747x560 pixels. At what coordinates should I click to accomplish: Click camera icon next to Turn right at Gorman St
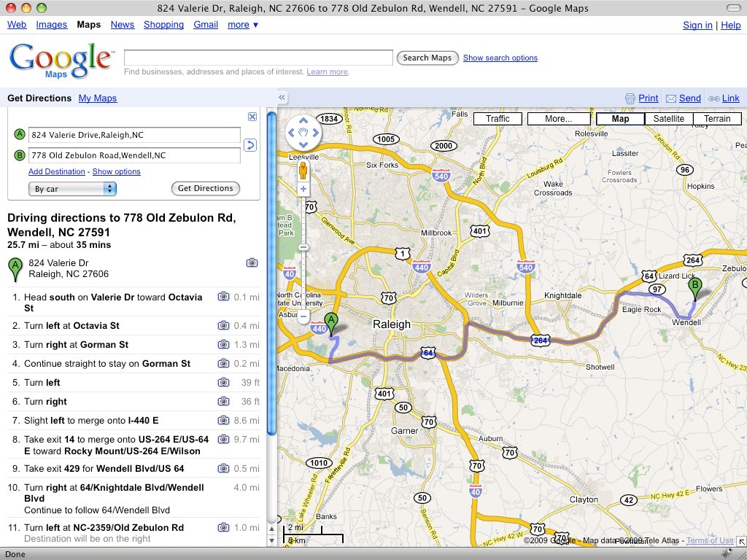(223, 344)
